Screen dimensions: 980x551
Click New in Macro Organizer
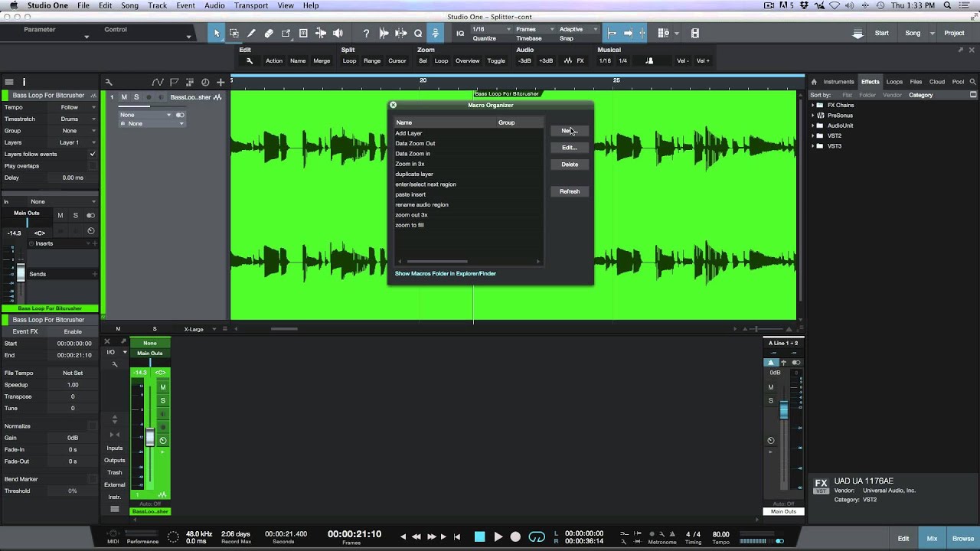pos(570,131)
